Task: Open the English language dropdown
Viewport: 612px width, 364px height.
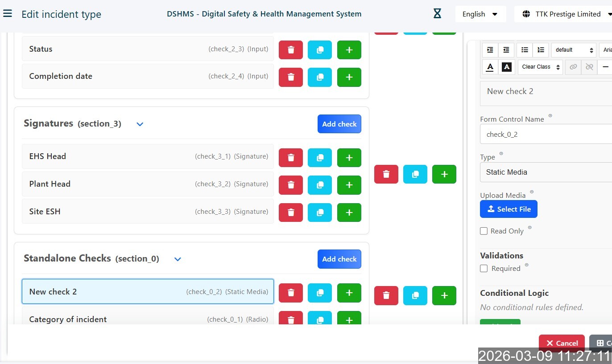Action: coord(480,14)
